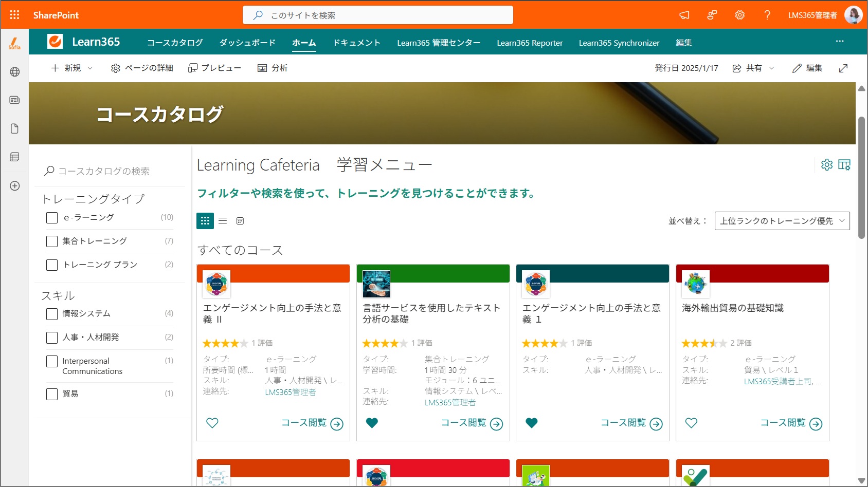This screenshot has width=868, height=487.
Task: Click the このサイトを検索 search box
Action: (378, 15)
